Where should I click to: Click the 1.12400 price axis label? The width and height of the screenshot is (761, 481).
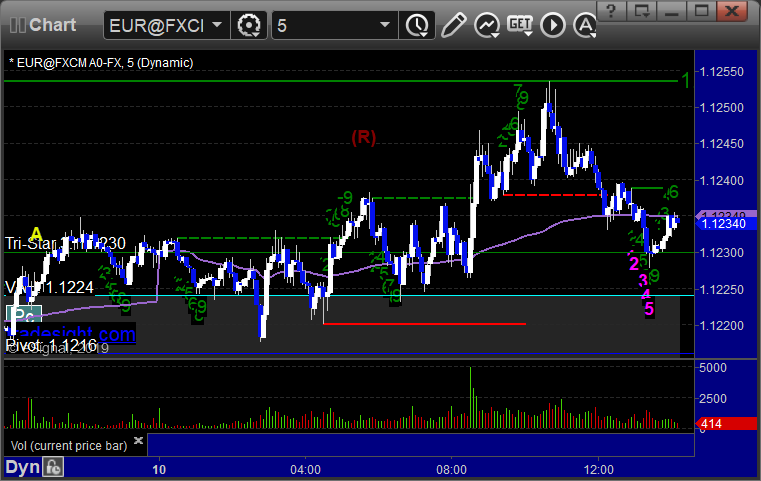click(x=721, y=181)
